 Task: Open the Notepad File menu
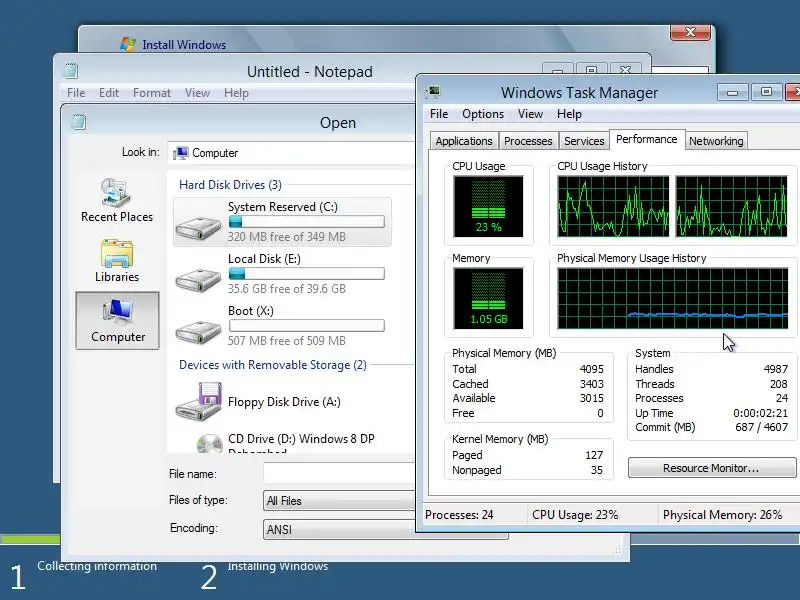click(76, 93)
